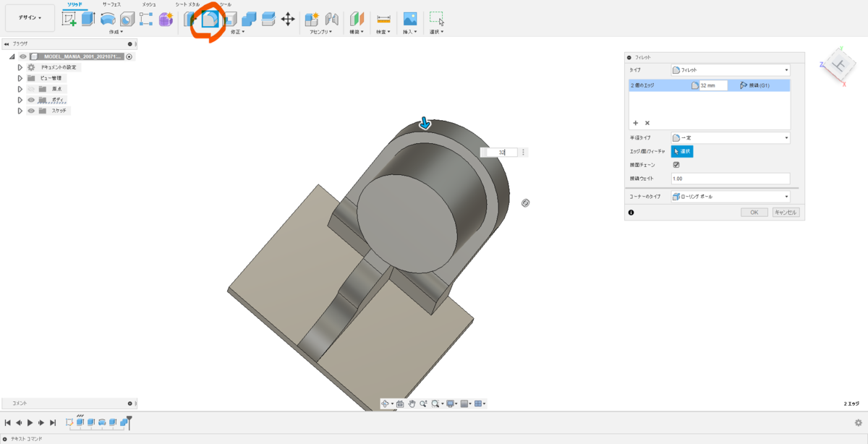
Task: Switch to the メッシュ tab
Action: tap(149, 4)
